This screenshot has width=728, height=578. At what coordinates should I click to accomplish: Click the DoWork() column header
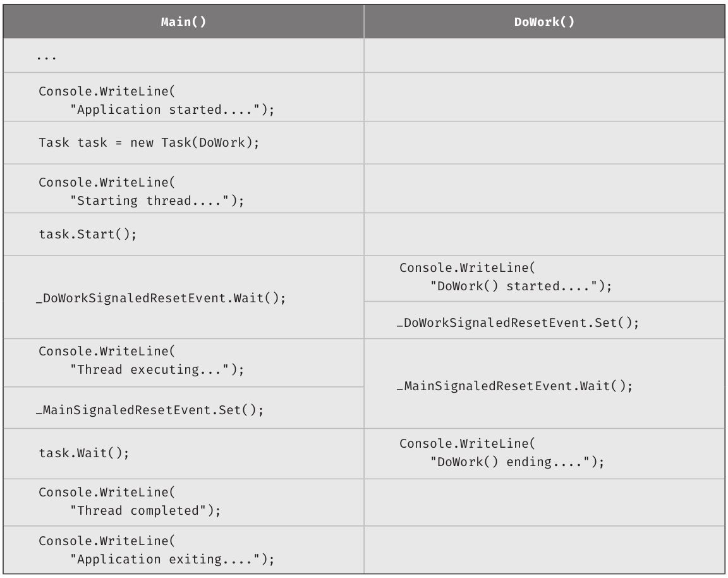(x=544, y=22)
